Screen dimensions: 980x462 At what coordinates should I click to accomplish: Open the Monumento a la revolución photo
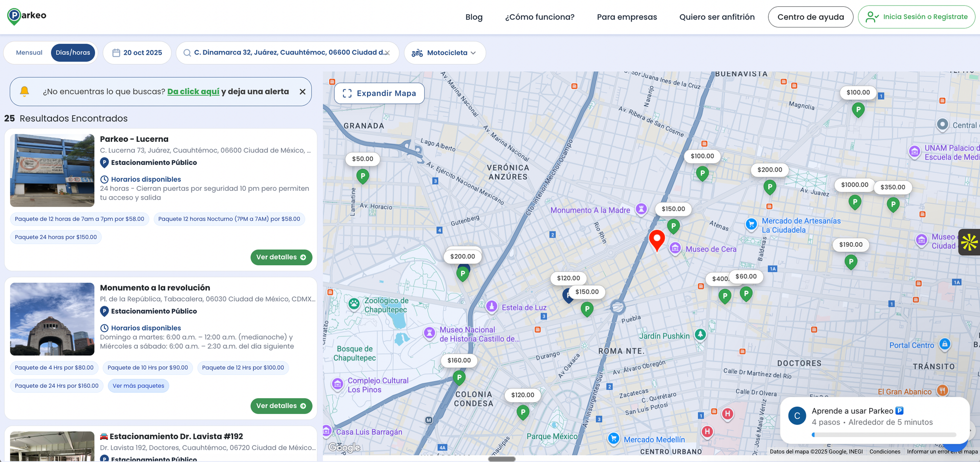click(52, 319)
